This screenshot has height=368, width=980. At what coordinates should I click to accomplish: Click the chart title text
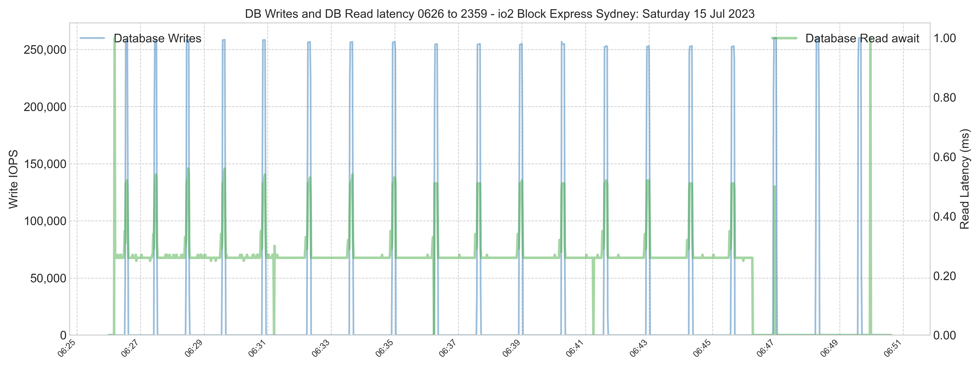[x=500, y=14]
